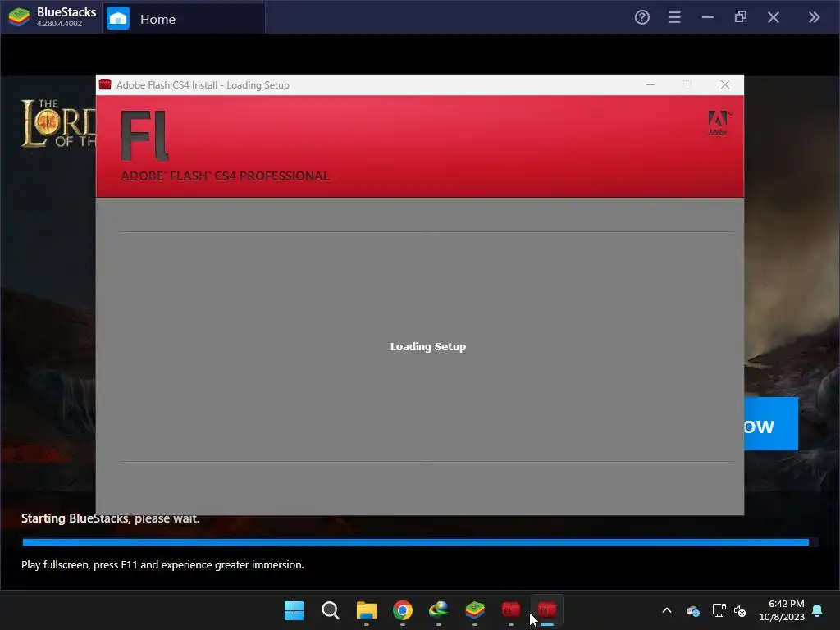Click the BlueStacks startup progress bar
This screenshot has height=630, width=840.
[x=420, y=543]
